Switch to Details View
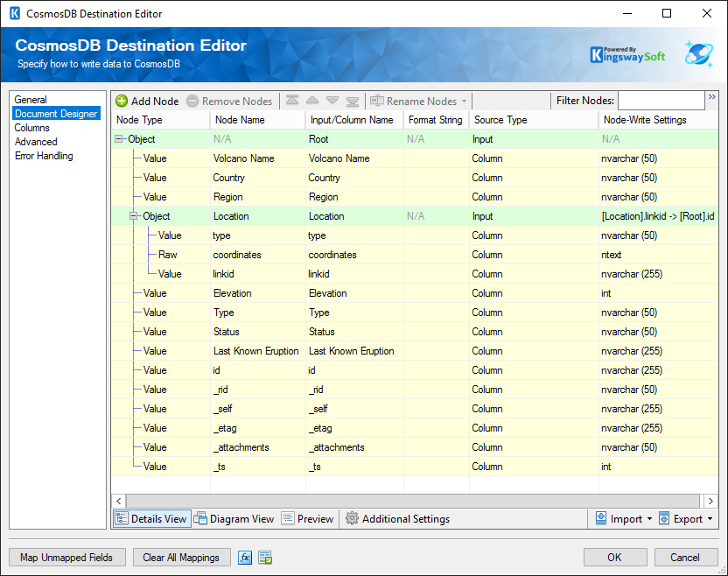 point(151,518)
